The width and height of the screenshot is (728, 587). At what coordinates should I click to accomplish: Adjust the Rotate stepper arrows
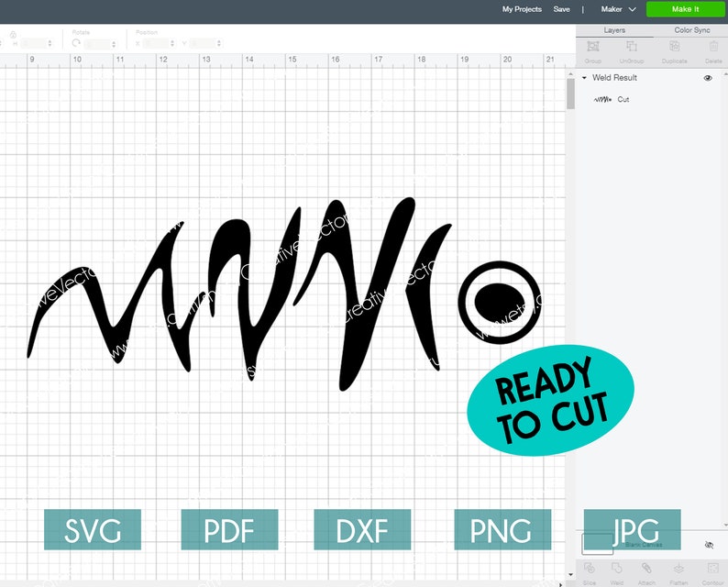click(x=114, y=44)
